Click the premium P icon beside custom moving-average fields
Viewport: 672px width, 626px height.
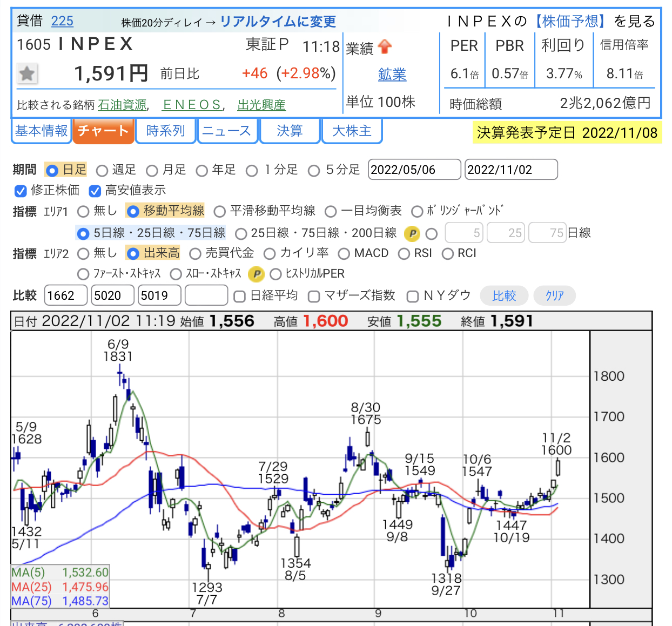(412, 233)
